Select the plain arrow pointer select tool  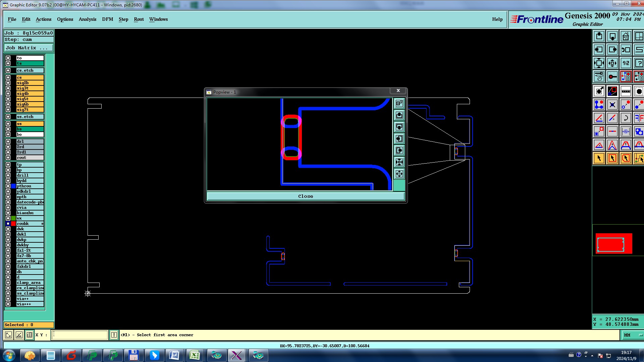coord(599,158)
